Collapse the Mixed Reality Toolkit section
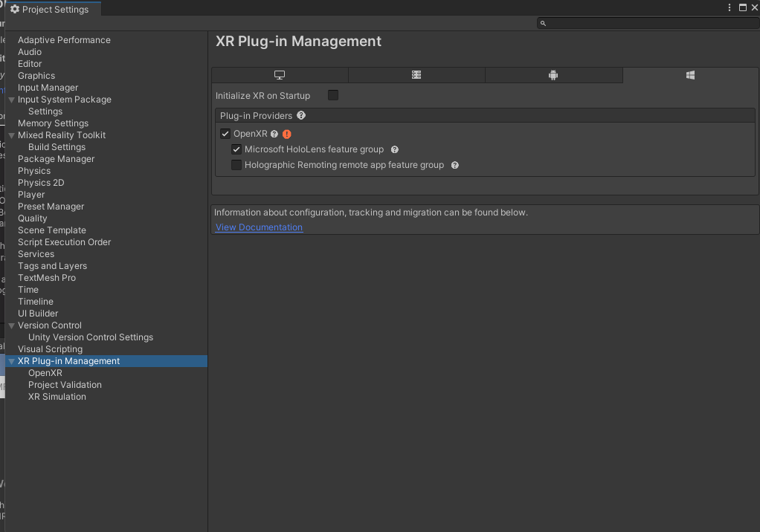This screenshot has width=760, height=532. click(11, 135)
